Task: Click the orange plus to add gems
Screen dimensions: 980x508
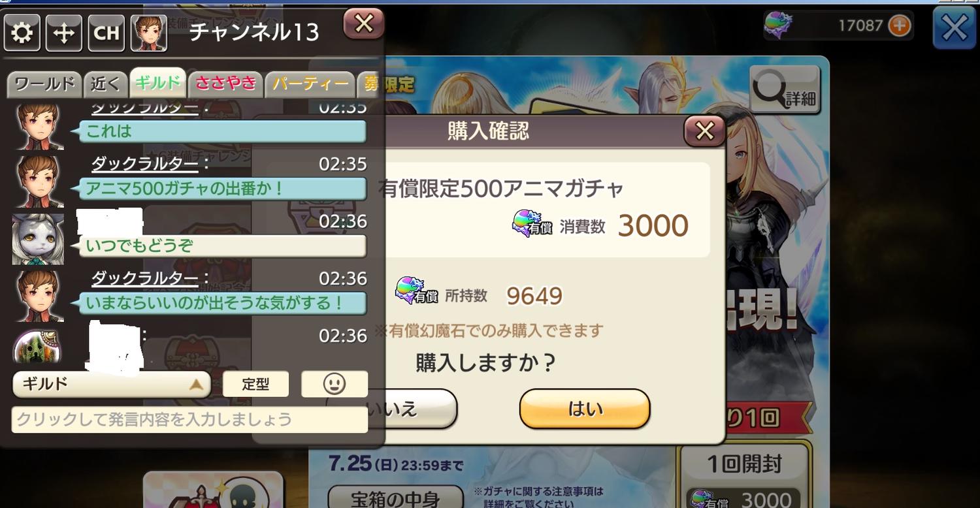Action: [x=900, y=25]
